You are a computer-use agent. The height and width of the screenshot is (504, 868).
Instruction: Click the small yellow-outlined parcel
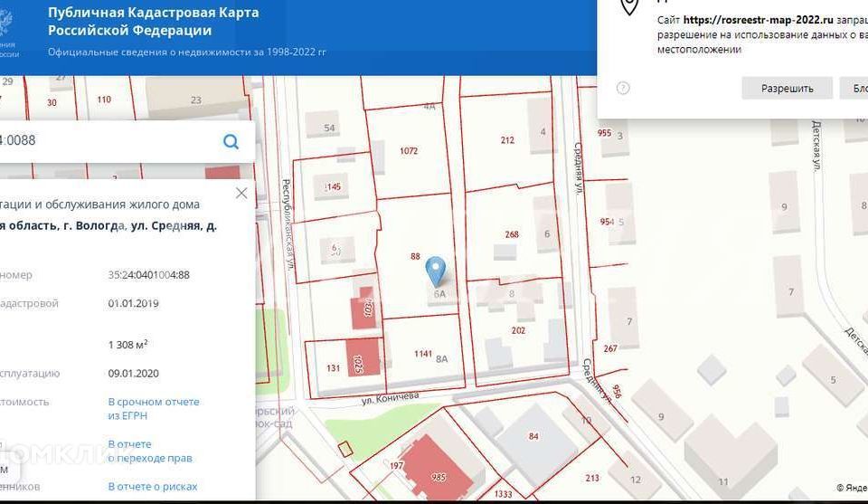pos(345,449)
